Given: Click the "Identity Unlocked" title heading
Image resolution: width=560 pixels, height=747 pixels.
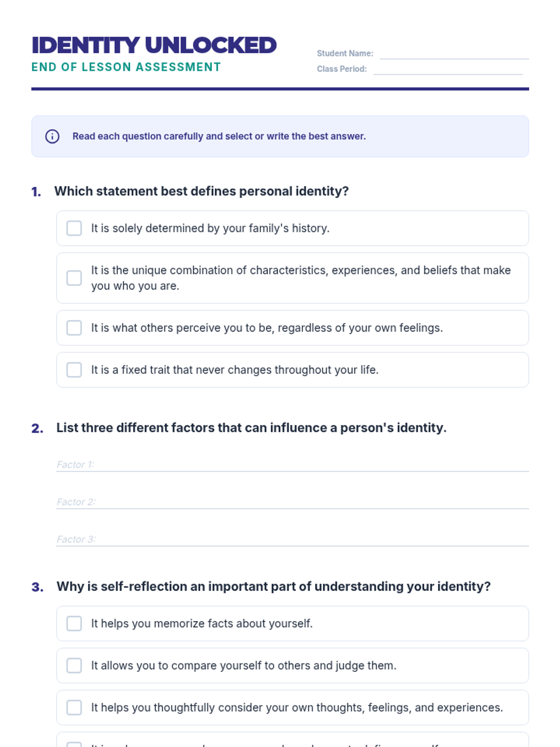Looking at the screenshot, I should click(x=154, y=45).
